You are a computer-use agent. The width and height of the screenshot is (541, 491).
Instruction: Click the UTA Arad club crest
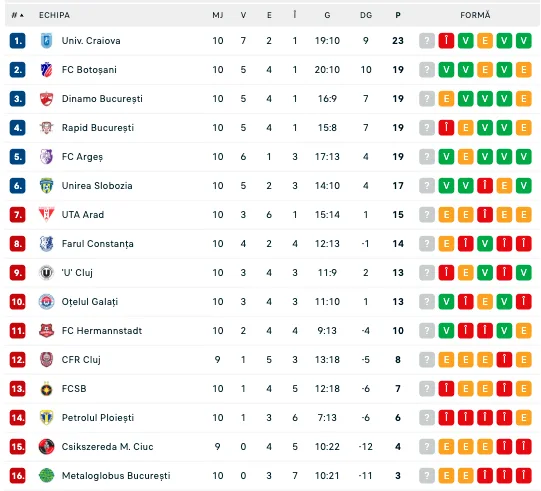click(x=46, y=215)
